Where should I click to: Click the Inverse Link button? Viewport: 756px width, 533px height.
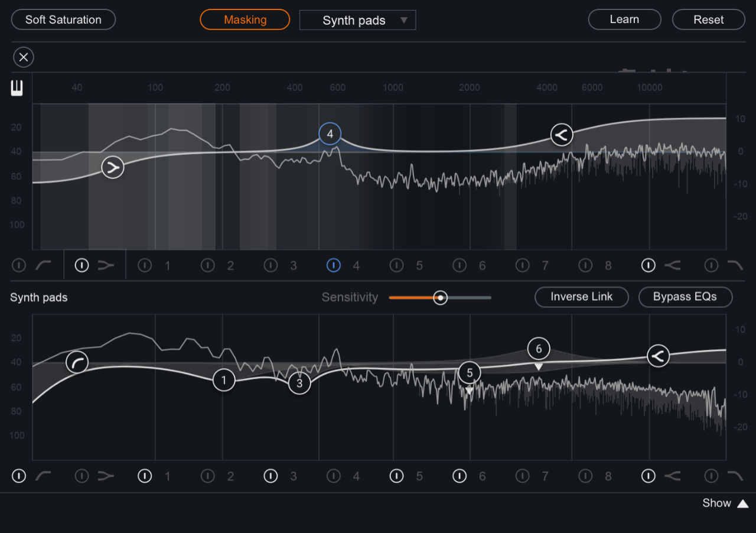[x=581, y=297]
